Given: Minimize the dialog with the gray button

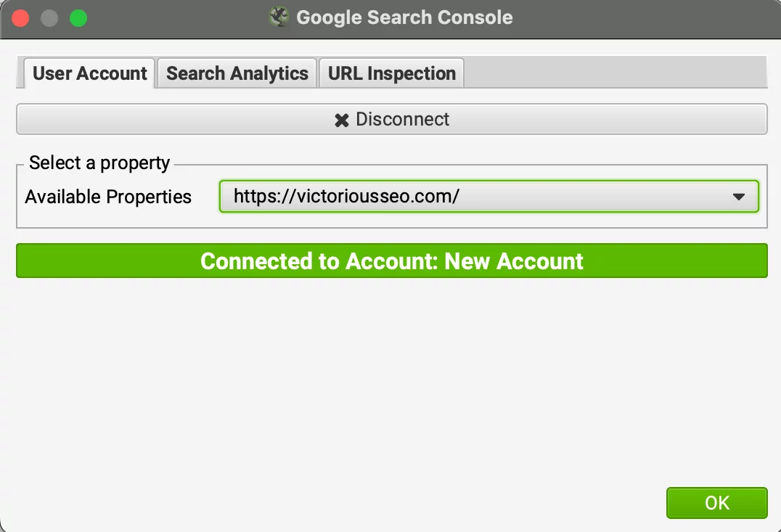Looking at the screenshot, I should [x=49, y=18].
